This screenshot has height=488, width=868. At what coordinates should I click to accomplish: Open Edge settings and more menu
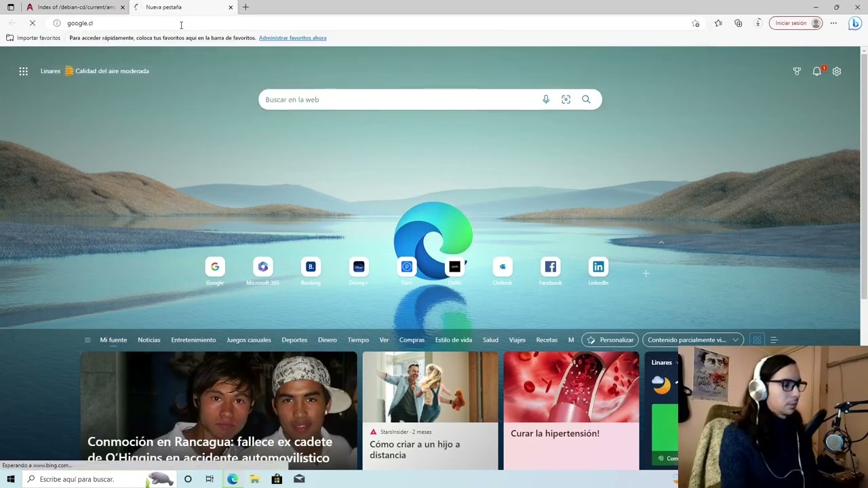pyautogui.click(x=833, y=23)
